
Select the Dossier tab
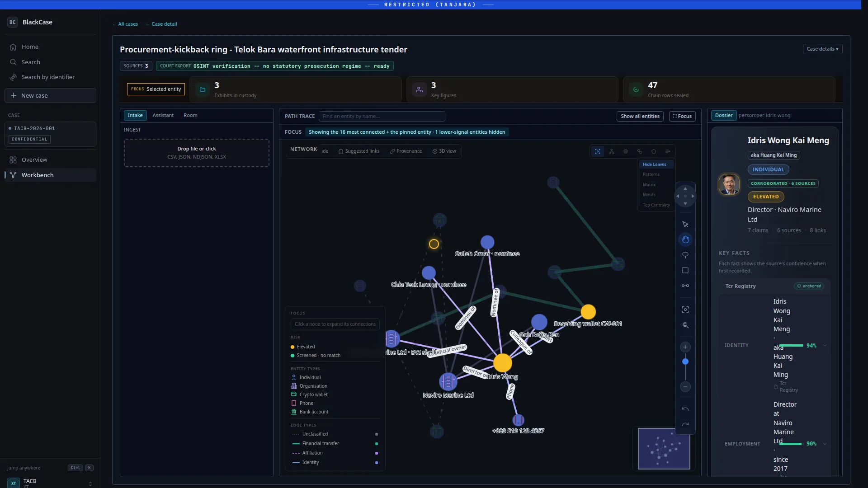(x=723, y=115)
